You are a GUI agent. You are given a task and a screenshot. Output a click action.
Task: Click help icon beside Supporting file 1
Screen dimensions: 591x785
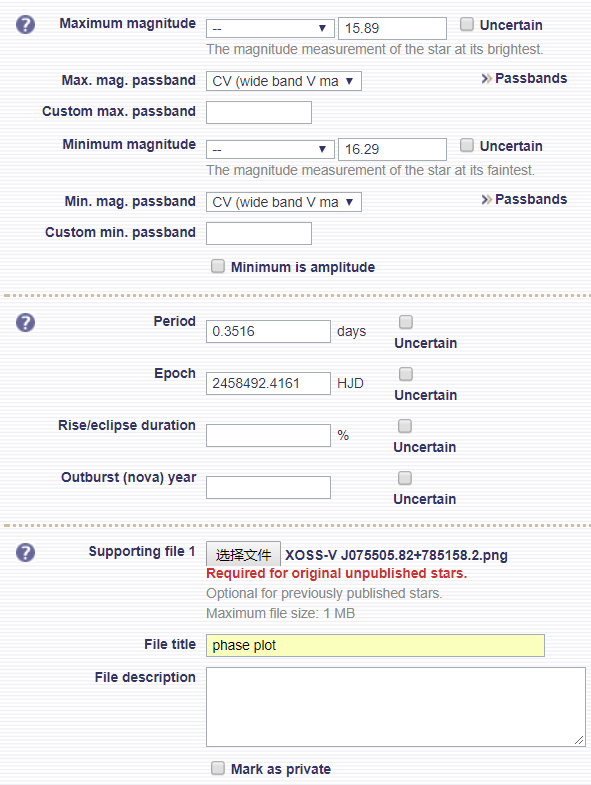[x=25, y=553]
